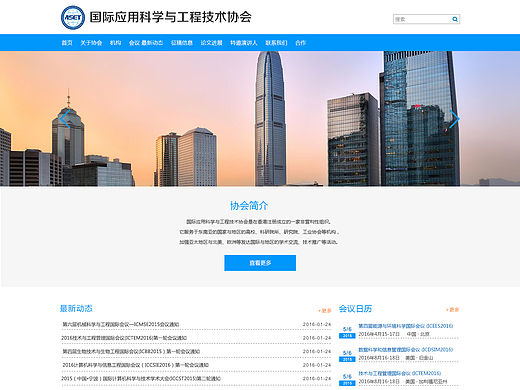
Task: Open the 合作 menu item
Action: point(300,43)
